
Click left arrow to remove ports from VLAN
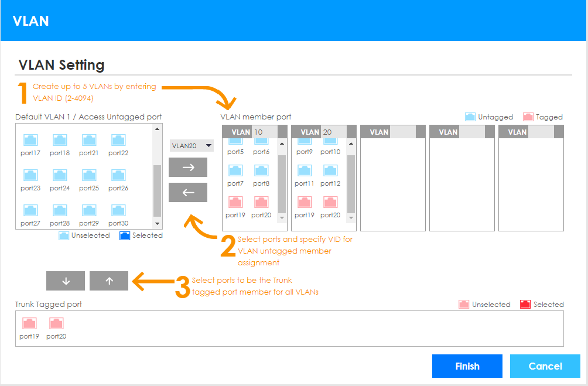188,192
